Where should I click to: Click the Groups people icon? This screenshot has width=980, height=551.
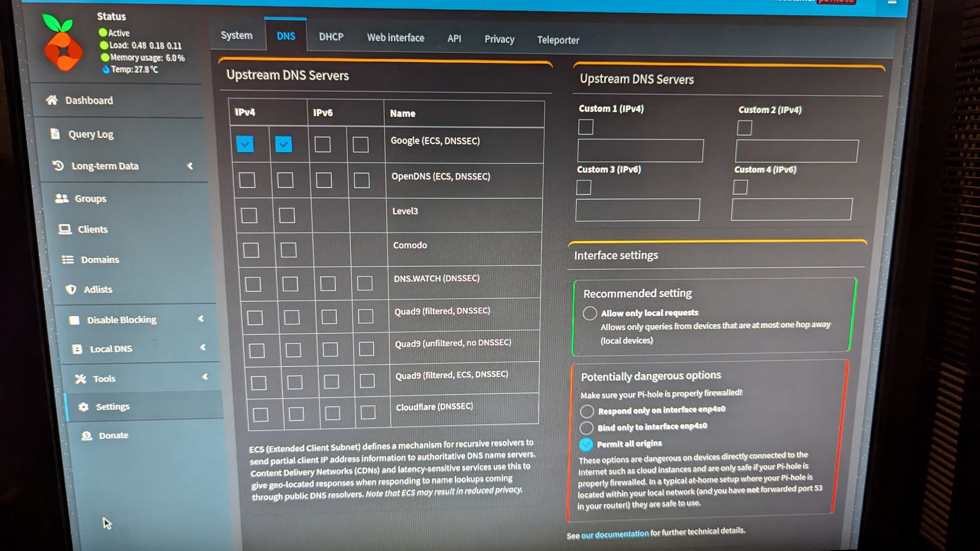tap(62, 198)
